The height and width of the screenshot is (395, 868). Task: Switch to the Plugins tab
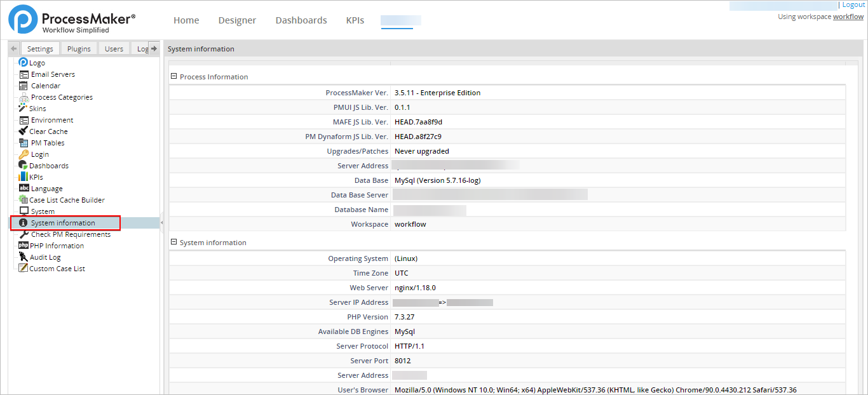pyautogui.click(x=79, y=49)
